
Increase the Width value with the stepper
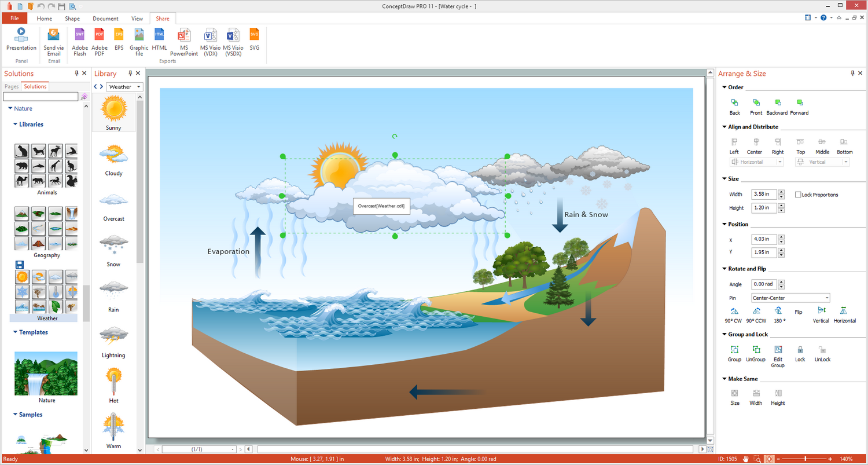pyautogui.click(x=781, y=192)
